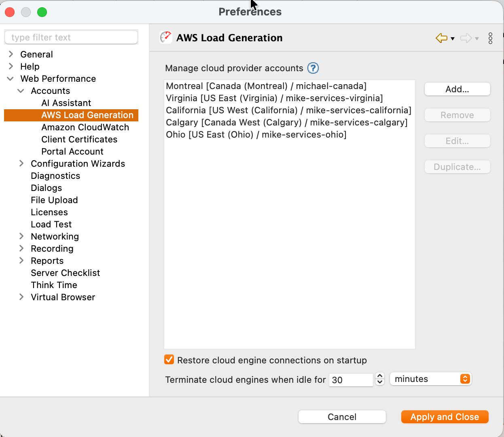Click the back navigation arrow icon
The width and height of the screenshot is (504, 437).
[441, 38]
